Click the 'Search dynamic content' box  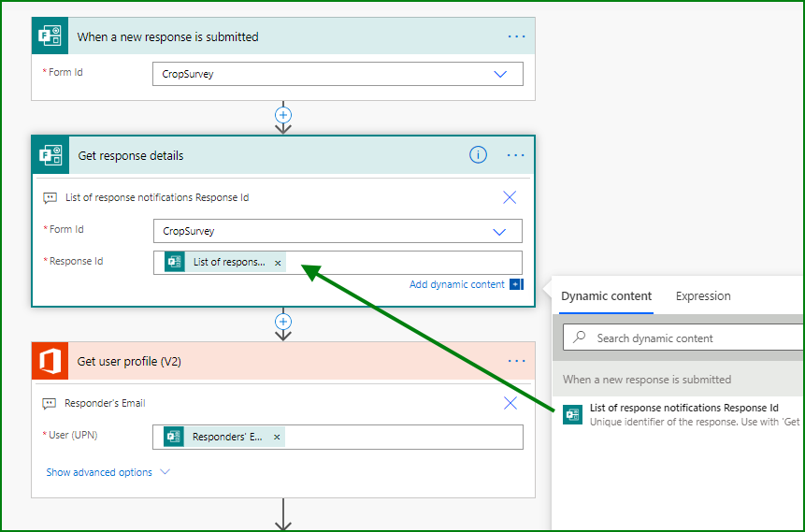click(x=683, y=338)
